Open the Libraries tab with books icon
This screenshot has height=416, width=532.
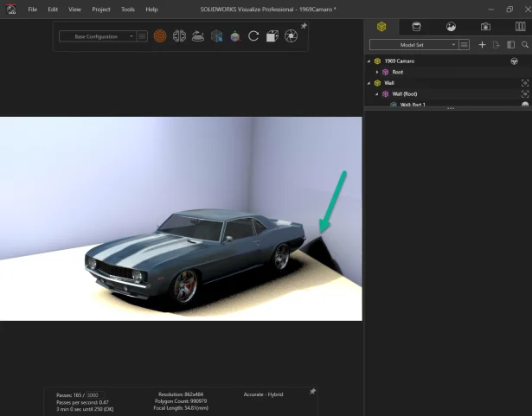(x=520, y=27)
